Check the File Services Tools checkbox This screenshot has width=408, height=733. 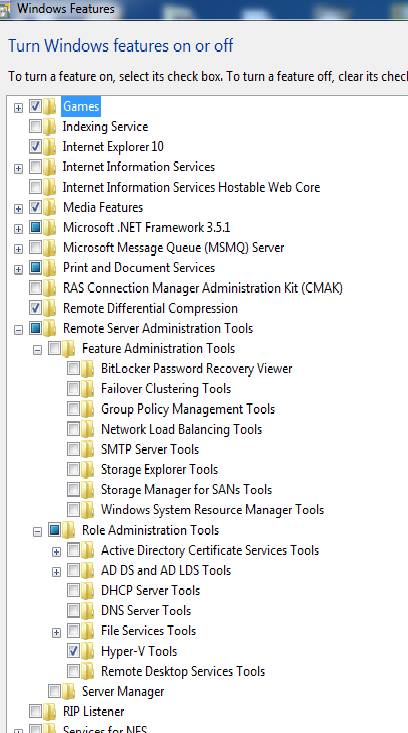click(73, 630)
